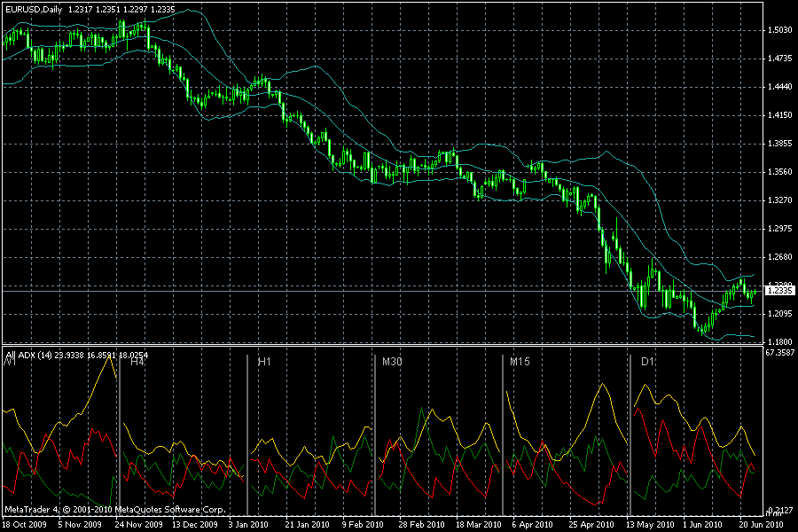798x532 pixels.
Task: Click the 1.2975 price axis label
Action: coord(780,229)
